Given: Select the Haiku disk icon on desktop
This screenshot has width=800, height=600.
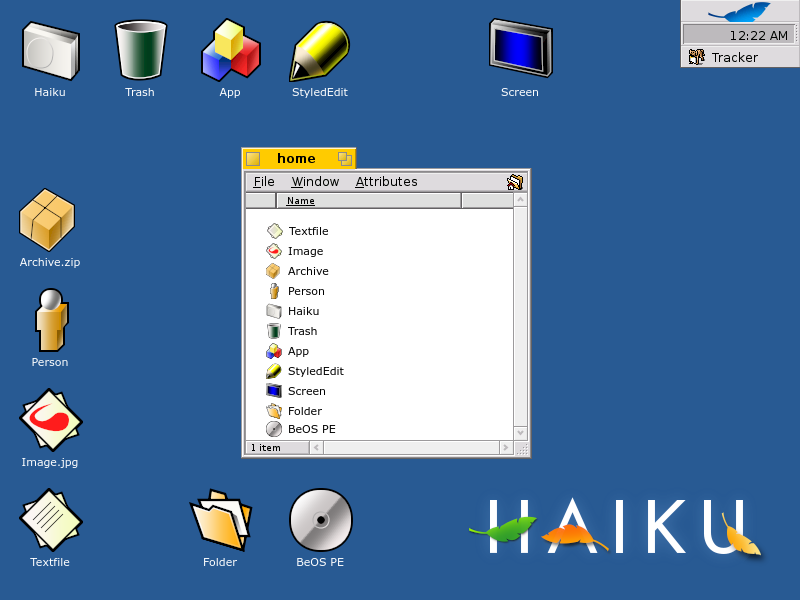Looking at the screenshot, I should [51, 51].
